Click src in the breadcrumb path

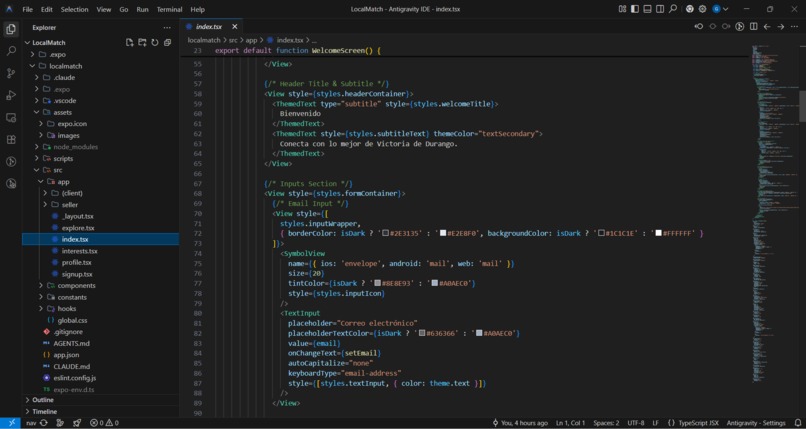(x=233, y=40)
